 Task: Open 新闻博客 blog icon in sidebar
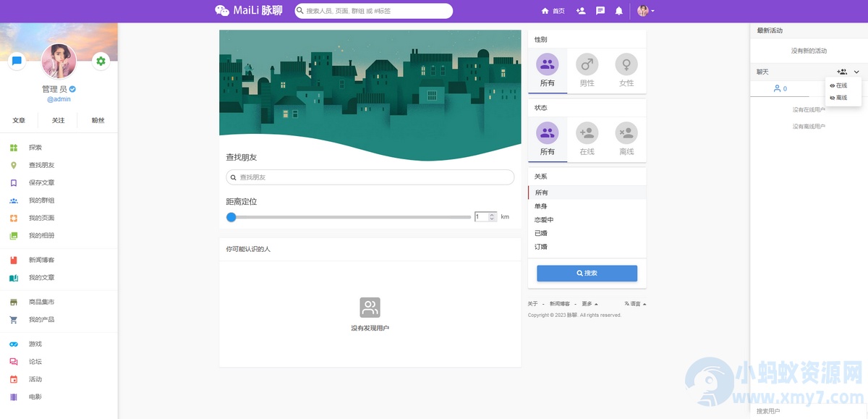14,260
